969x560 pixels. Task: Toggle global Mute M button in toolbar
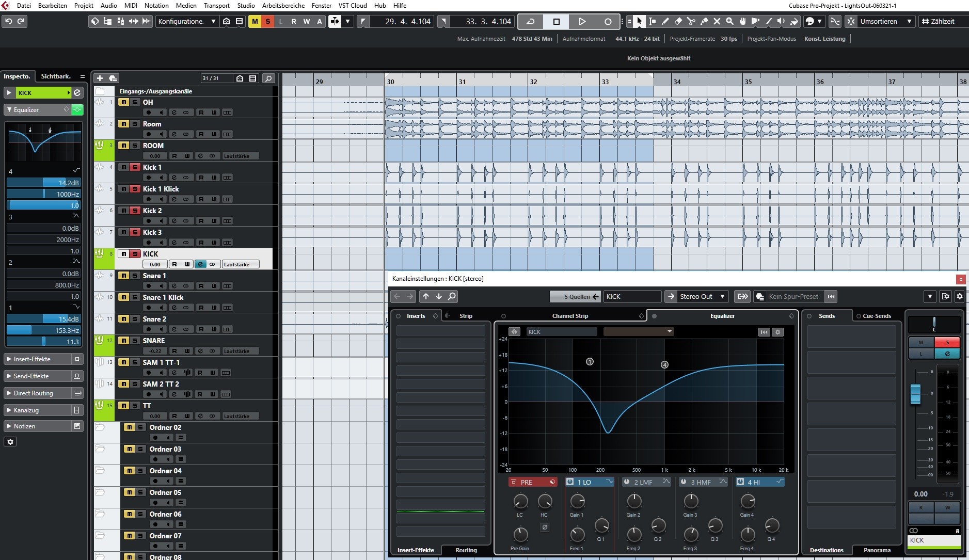coord(255,21)
